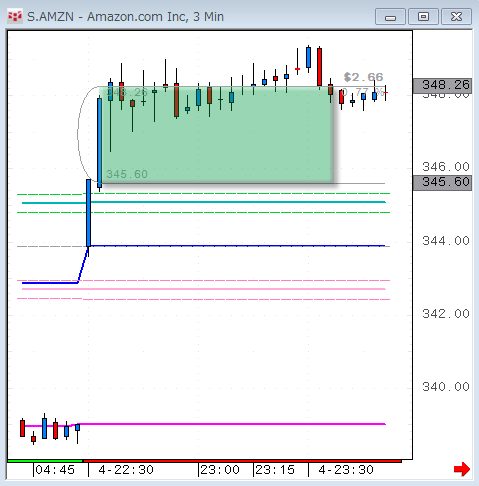
Task: Click the 04:45 time axis label
Action: pos(55,470)
